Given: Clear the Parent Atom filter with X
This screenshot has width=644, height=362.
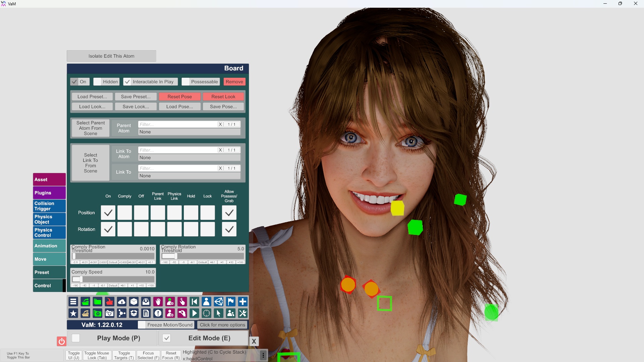Looking at the screenshot, I should coord(220,124).
